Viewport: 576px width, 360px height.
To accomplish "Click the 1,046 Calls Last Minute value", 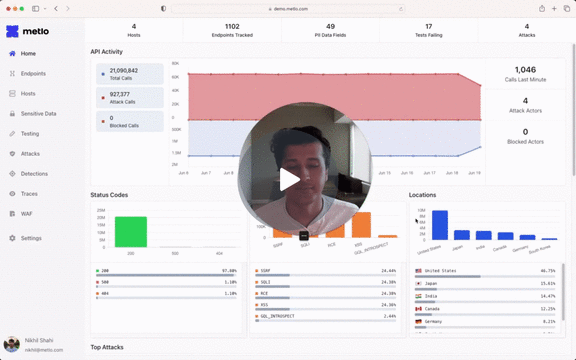I will [x=525, y=70].
